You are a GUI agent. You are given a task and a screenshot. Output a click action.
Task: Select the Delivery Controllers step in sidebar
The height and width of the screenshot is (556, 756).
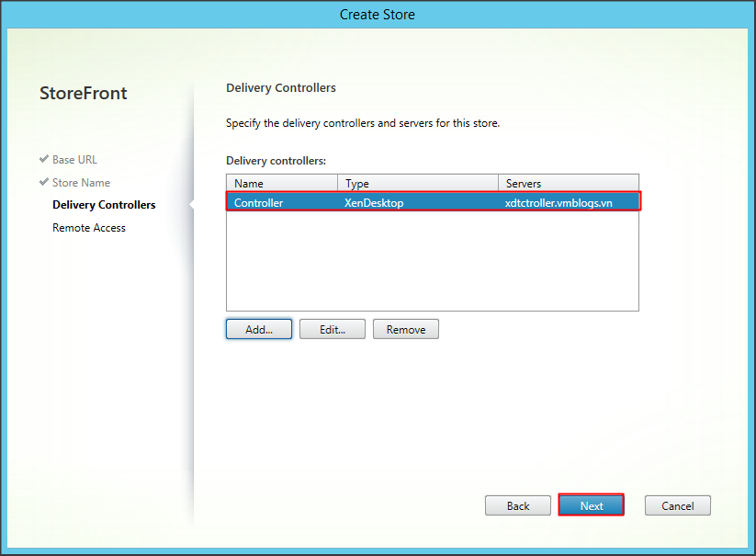[104, 205]
